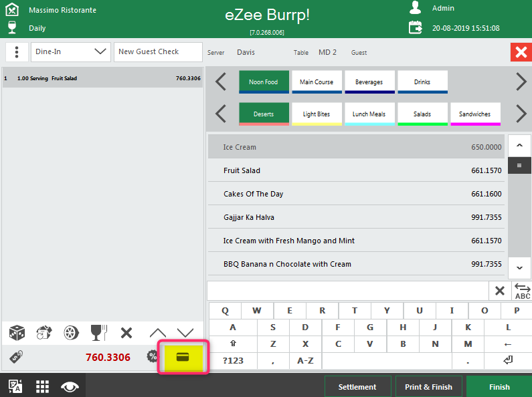Screen dimensions: 532x397
Task: Move item list down with the down chevron
Action: tap(519, 267)
